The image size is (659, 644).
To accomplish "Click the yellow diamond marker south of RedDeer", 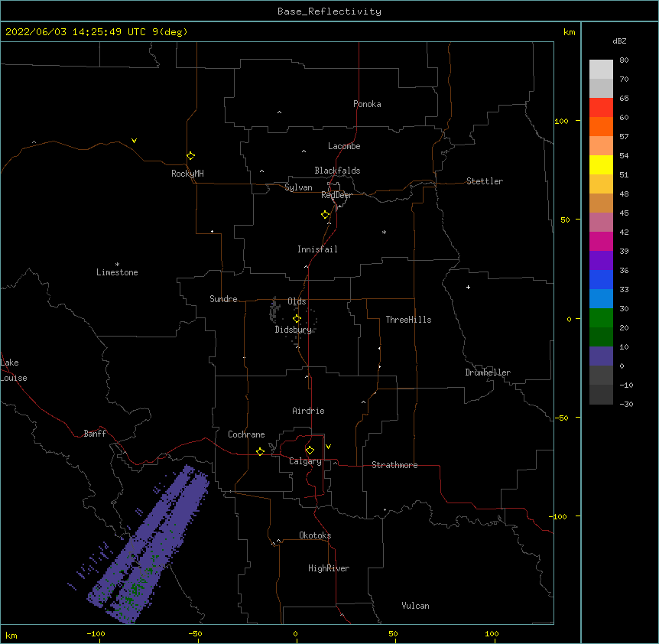I will [325, 215].
